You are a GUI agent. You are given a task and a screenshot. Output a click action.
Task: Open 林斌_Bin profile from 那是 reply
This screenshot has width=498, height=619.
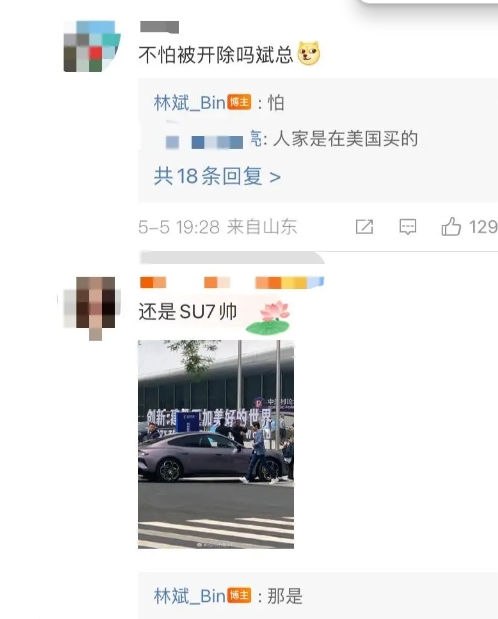tap(190, 595)
